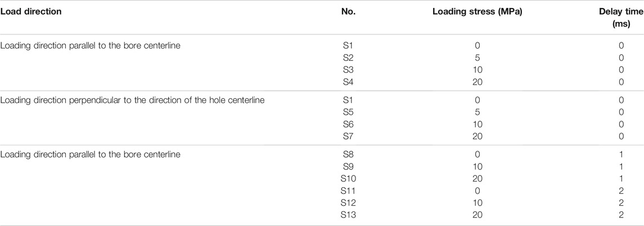The width and height of the screenshot is (644, 226).
Task: Select sample number S13
Action: coord(348,215)
